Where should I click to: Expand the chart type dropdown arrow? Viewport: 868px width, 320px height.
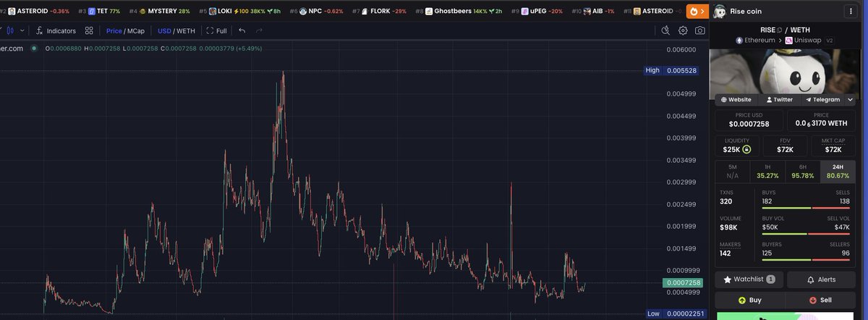coord(23,31)
